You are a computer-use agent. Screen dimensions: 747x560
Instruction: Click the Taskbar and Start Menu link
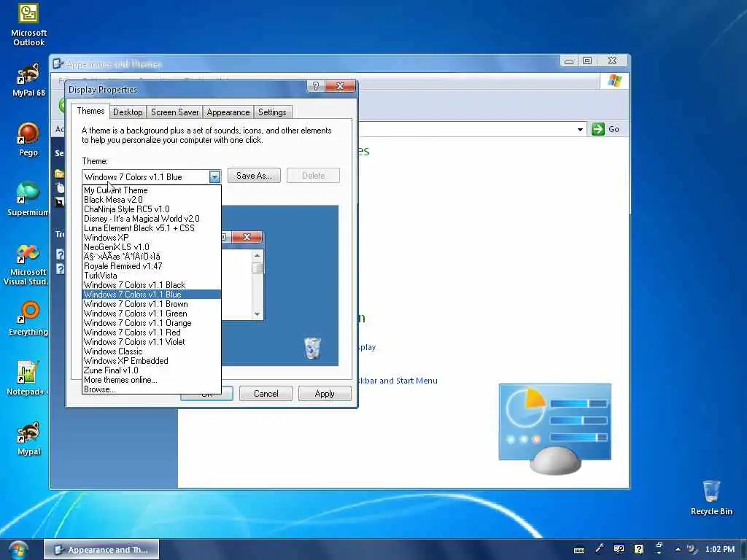[x=397, y=381]
